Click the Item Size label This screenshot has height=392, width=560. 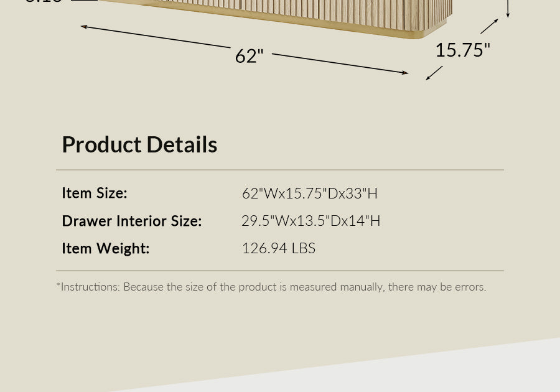(x=95, y=193)
